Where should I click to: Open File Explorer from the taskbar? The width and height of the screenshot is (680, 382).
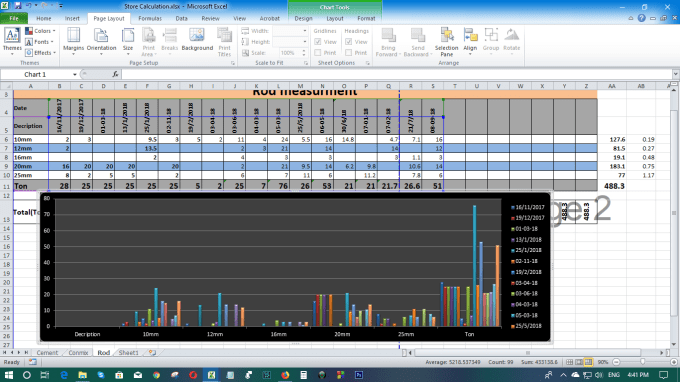[82, 375]
